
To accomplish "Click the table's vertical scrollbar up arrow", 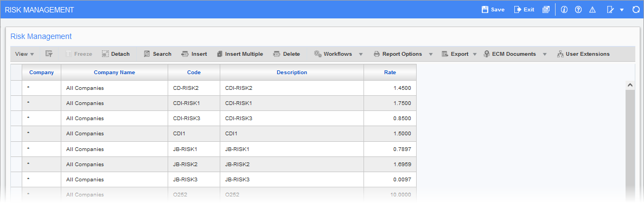I will click(629, 84).
